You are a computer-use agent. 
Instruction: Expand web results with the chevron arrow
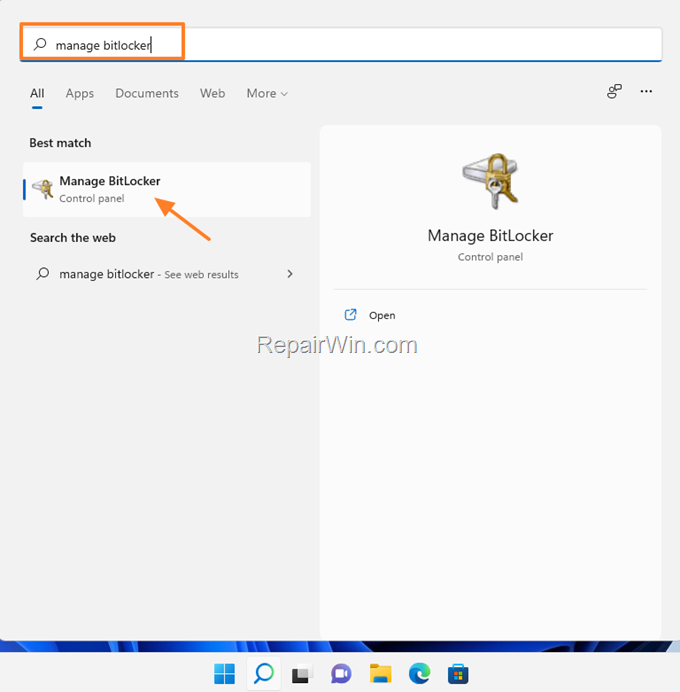(290, 274)
